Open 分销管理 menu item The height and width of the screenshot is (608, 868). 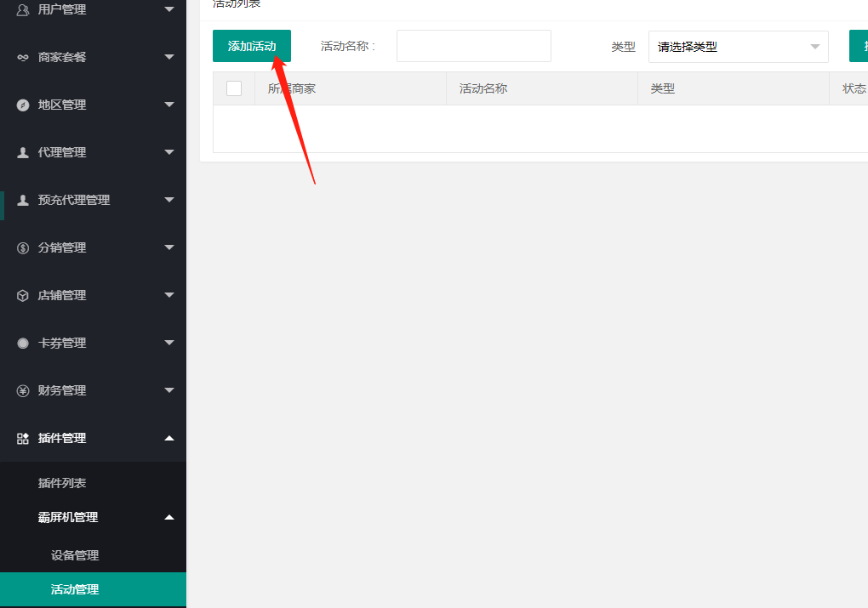coord(93,247)
